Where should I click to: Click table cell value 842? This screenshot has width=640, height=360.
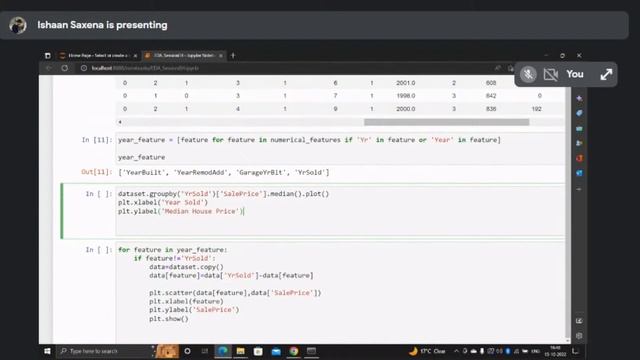(491, 96)
